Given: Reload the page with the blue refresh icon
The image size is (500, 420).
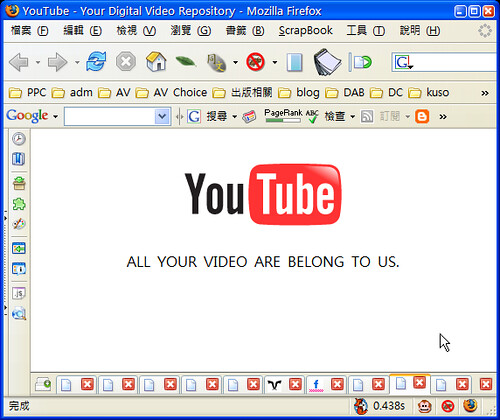Looking at the screenshot, I should pos(96,62).
